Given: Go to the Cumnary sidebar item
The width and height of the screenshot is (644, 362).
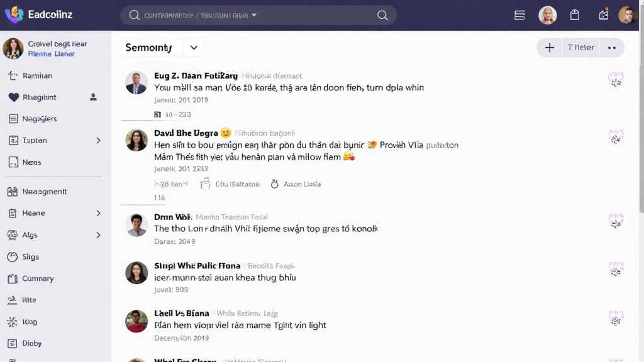Looking at the screenshot, I should tap(38, 278).
